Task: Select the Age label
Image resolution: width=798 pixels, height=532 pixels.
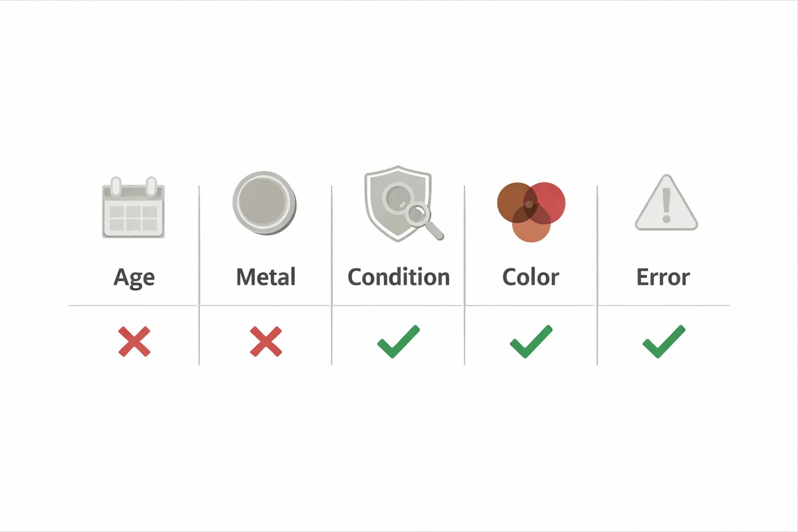Action: tap(134, 277)
